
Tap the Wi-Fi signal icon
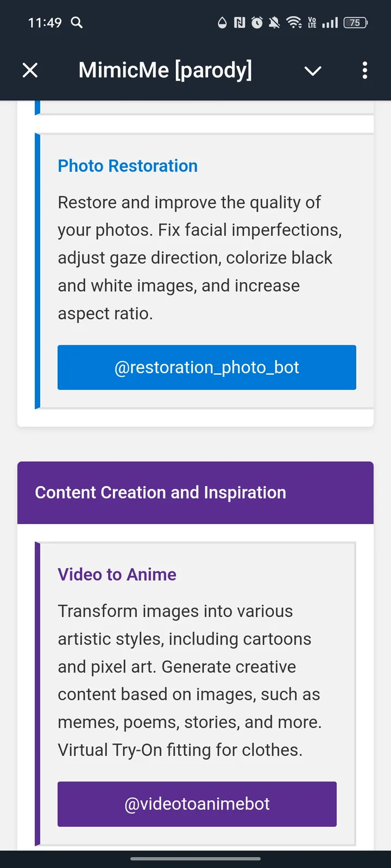(x=294, y=23)
